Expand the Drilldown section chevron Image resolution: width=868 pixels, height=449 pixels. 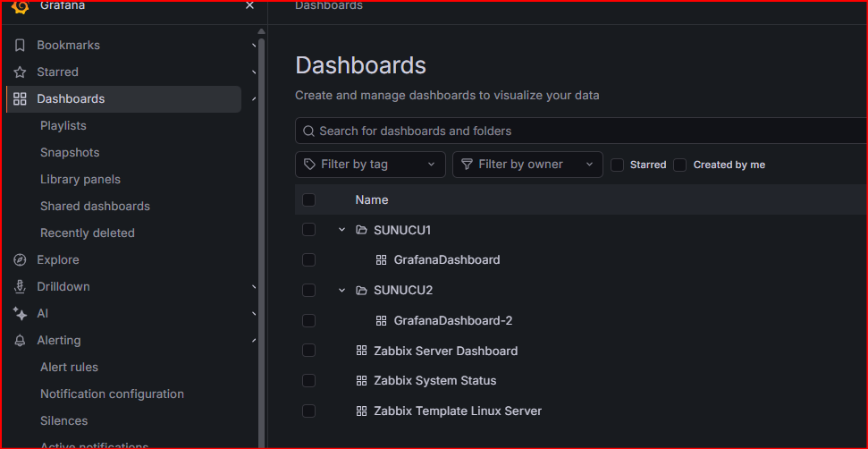coord(254,287)
